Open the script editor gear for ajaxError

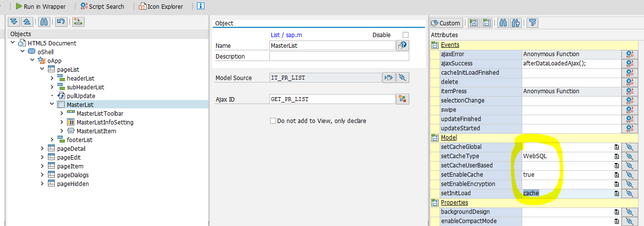(x=630, y=54)
